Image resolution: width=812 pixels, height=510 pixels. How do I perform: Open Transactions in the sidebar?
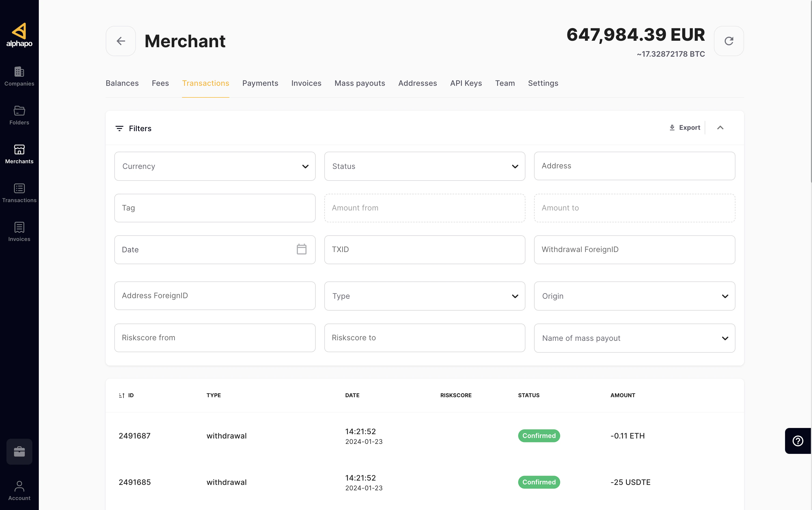(19, 193)
